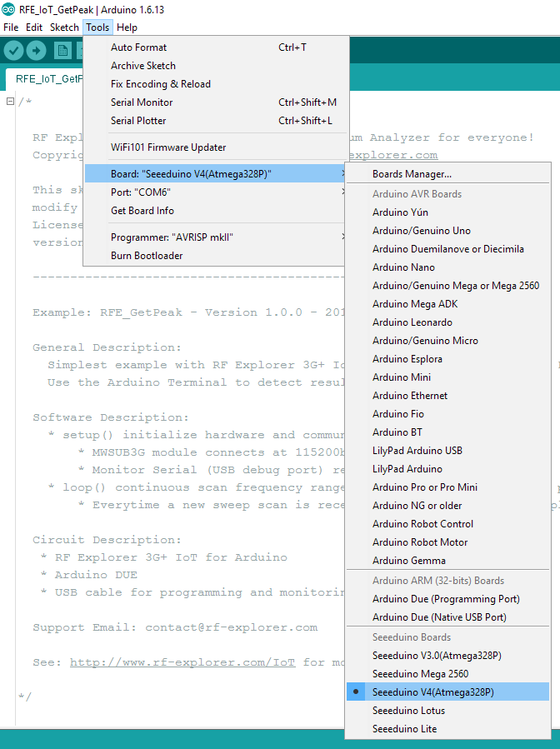The image size is (560, 749).
Task: Select the checked Seeeduino V4(Atmega328P) board
Action: (447, 692)
